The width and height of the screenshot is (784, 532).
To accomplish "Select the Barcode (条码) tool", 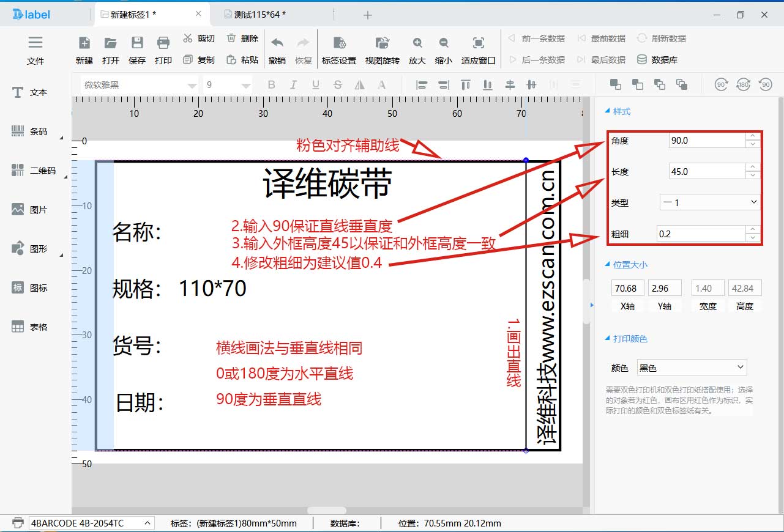I will coord(29,131).
